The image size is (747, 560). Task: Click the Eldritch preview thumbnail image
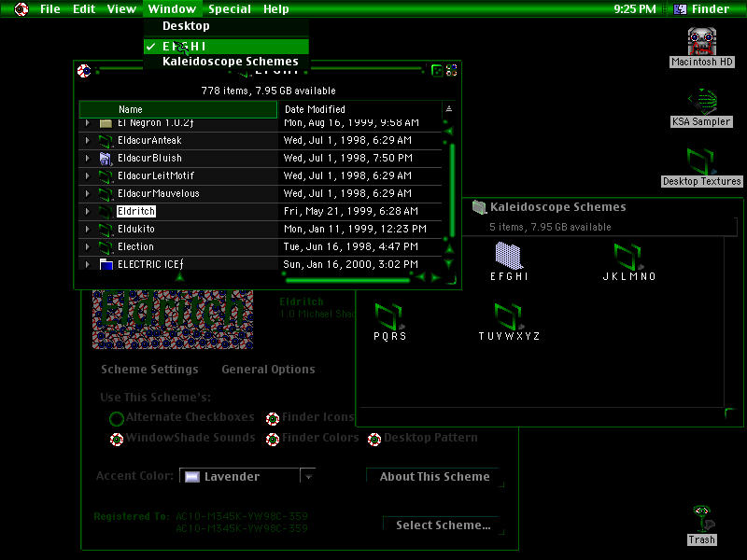click(x=173, y=319)
